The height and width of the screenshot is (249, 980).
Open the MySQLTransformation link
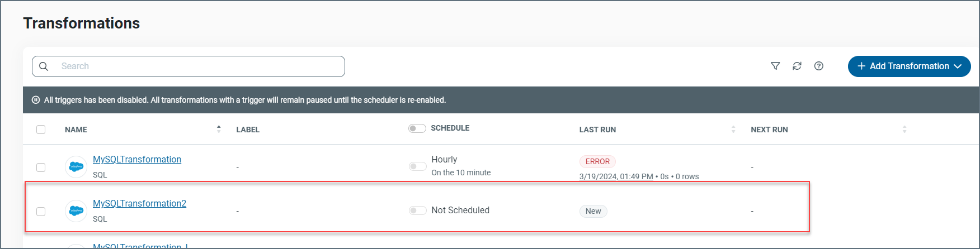point(137,160)
